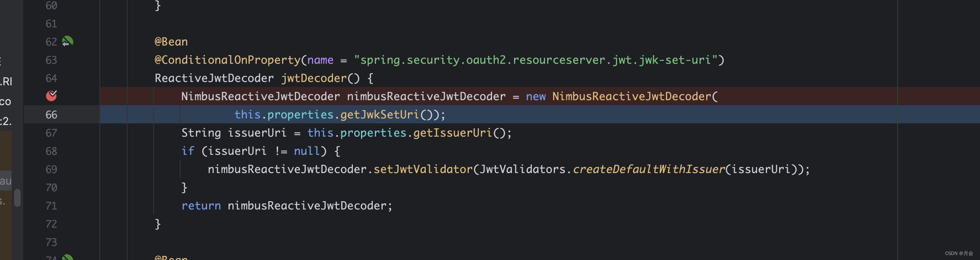This screenshot has height=260, width=980.
Task: Click line number 64 in the gutter
Action: coord(51,78)
